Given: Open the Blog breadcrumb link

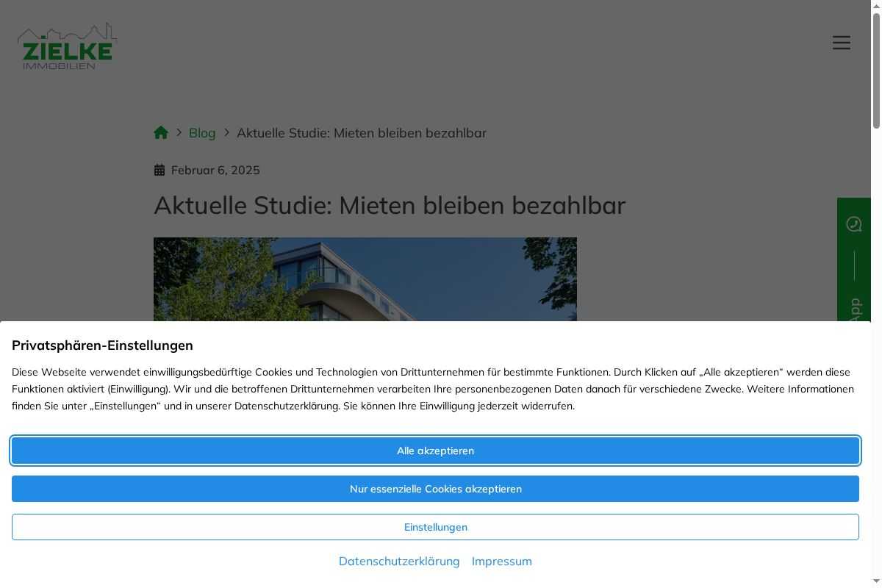Looking at the screenshot, I should 202,133.
